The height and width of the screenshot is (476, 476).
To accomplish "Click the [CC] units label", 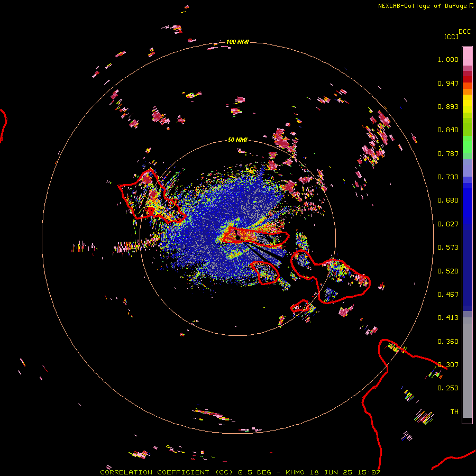I will [451, 36].
